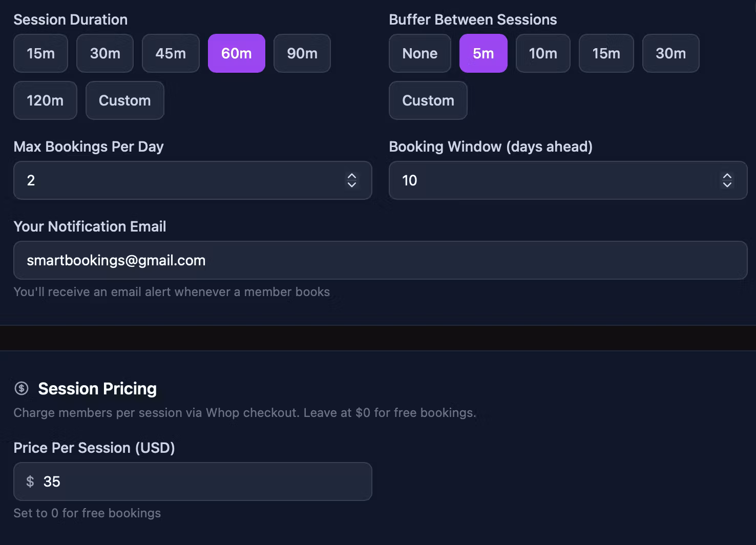Click the Price Per Session input
Viewport: 756px width, 545px height.
coord(193,481)
